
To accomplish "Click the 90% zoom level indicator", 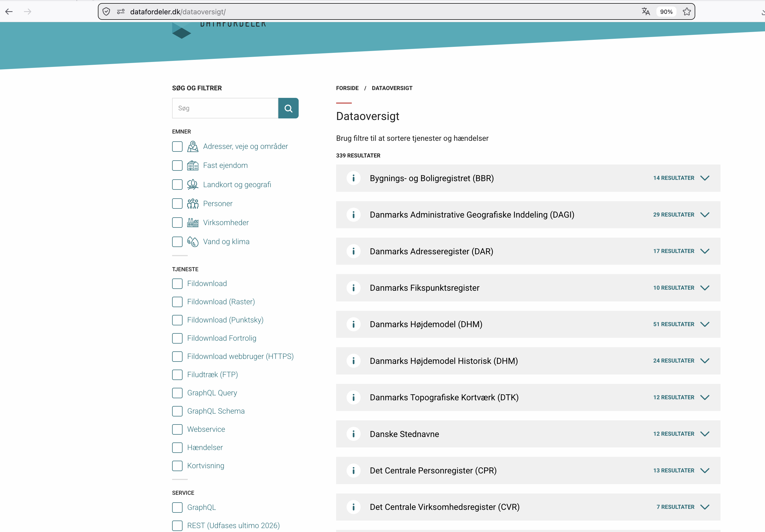I will [666, 12].
